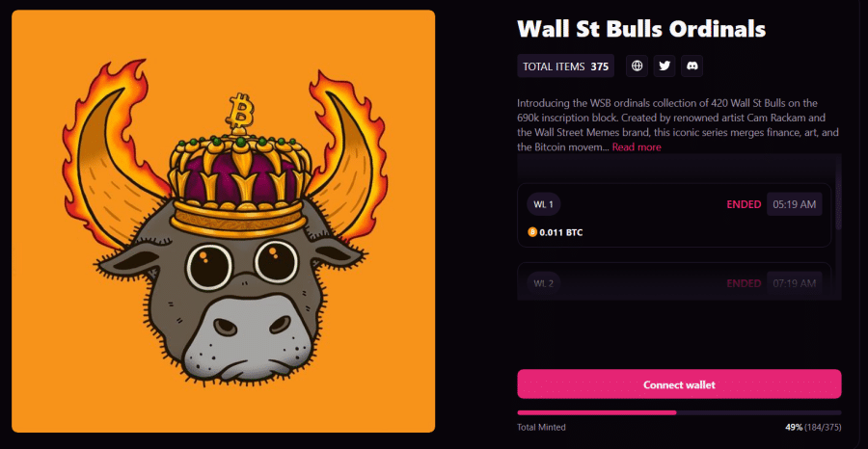Click the minted progress bar

tap(679, 412)
